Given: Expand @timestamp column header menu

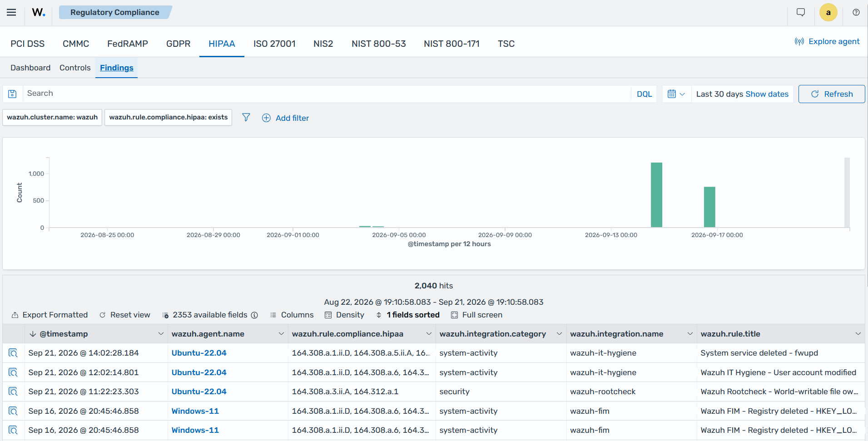Looking at the screenshot, I should point(161,334).
